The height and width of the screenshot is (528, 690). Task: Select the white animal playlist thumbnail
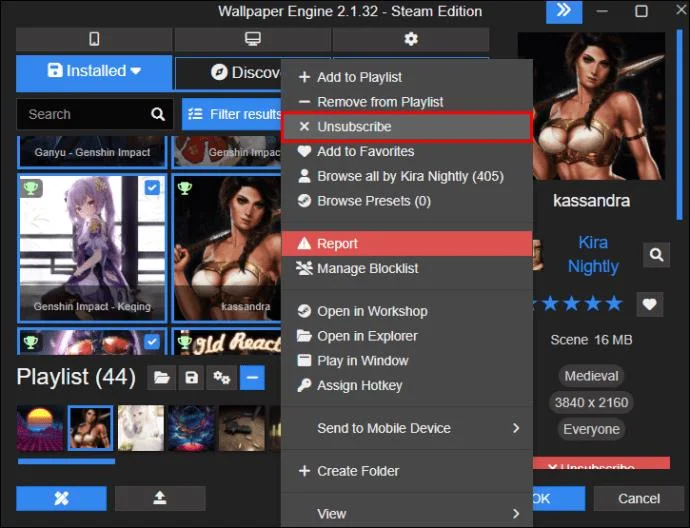(141, 428)
